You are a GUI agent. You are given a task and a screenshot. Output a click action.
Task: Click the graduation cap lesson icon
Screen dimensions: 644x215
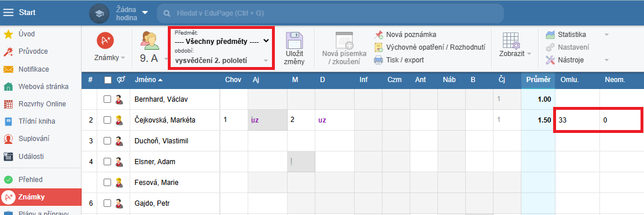click(x=99, y=13)
